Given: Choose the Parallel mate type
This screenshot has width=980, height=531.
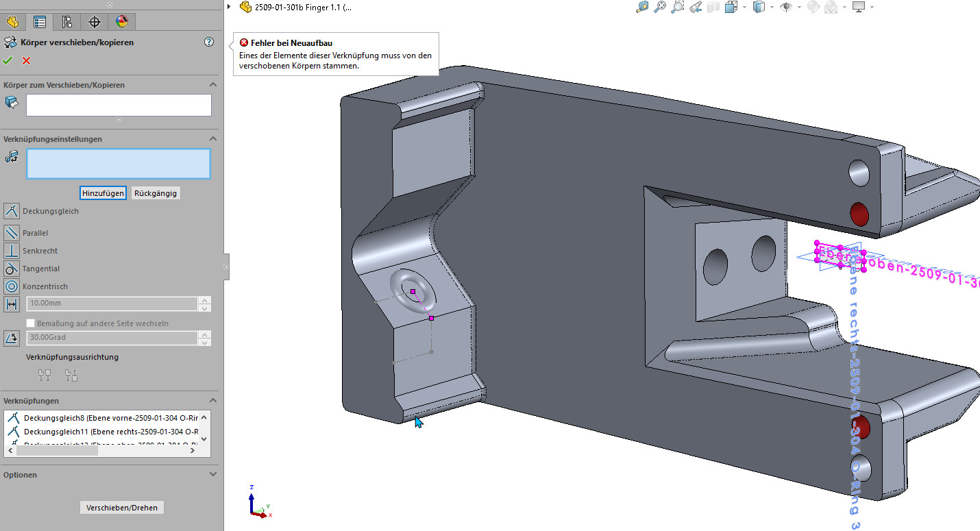Looking at the screenshot, I should tap(12, 233).
